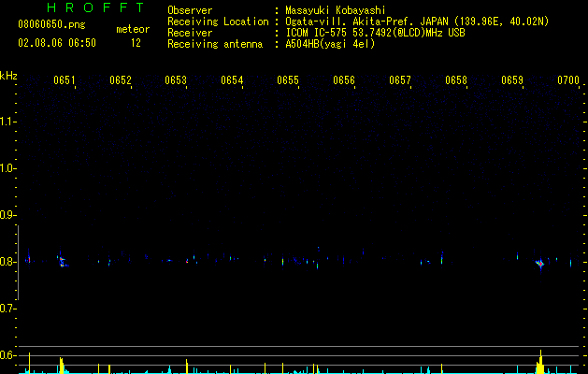588x374 pixels.
Task: Click the 0654 time marker
Action: pyautogui.click(x=232, y=80)
